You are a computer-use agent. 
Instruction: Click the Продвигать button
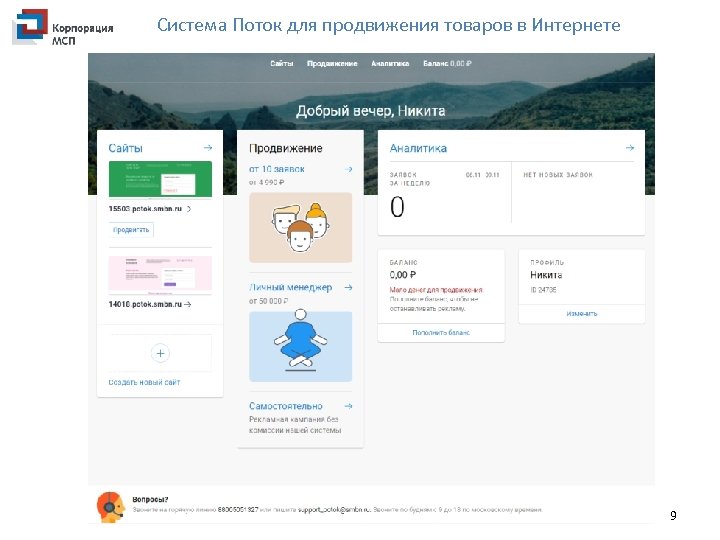[x=131, y=230]
